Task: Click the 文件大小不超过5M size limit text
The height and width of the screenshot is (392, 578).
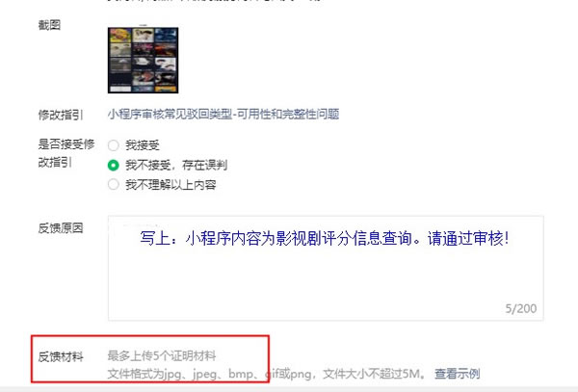Action: tap(373, 374)
